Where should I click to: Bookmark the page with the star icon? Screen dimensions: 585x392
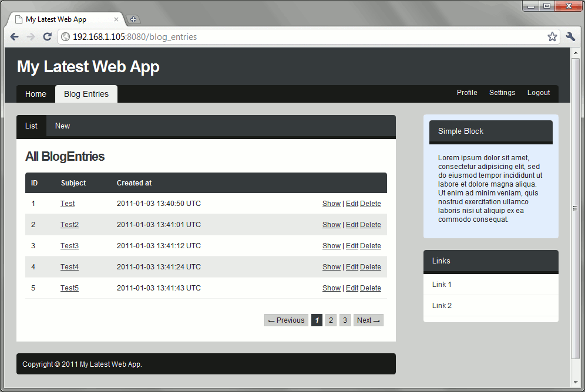point(552,36)
